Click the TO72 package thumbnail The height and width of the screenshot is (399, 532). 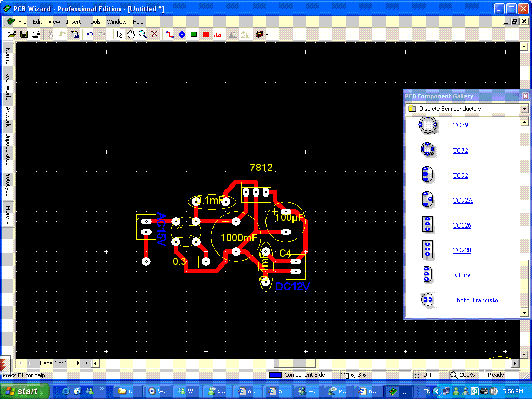(428, 150)
